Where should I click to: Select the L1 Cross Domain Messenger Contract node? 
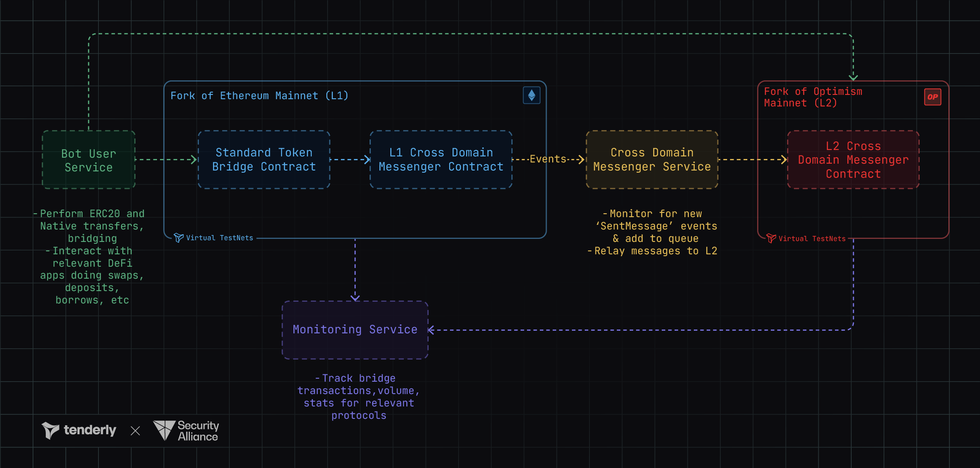coord(441,160)
